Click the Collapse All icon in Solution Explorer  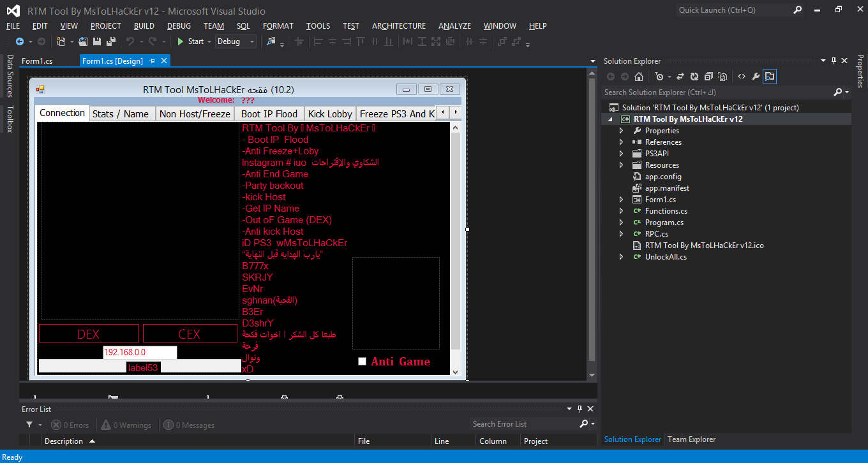click(708, 77)
